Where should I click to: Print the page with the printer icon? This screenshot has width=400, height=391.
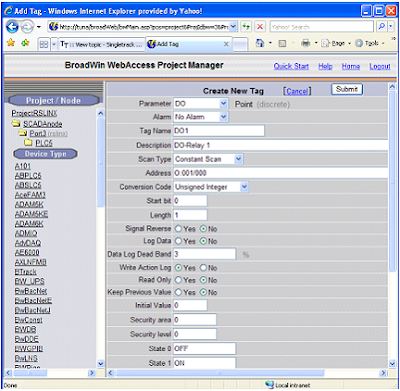click(x=305, y=43)
